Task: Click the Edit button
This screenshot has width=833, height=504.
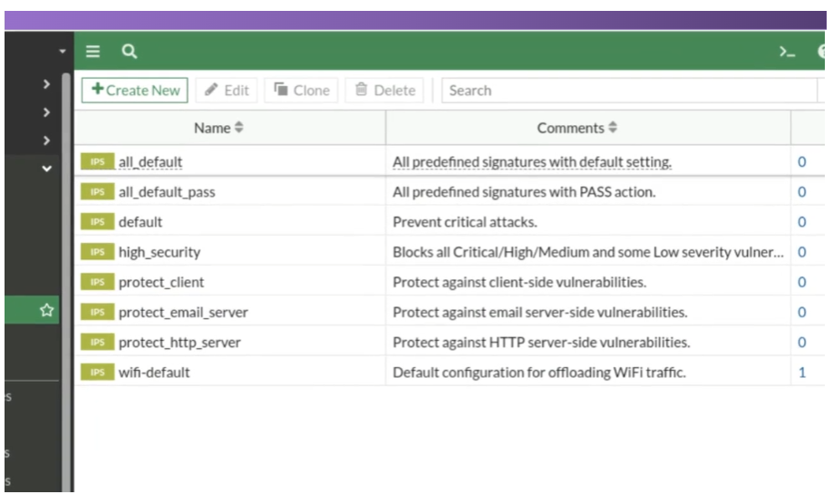Action: tap(227, 91)
